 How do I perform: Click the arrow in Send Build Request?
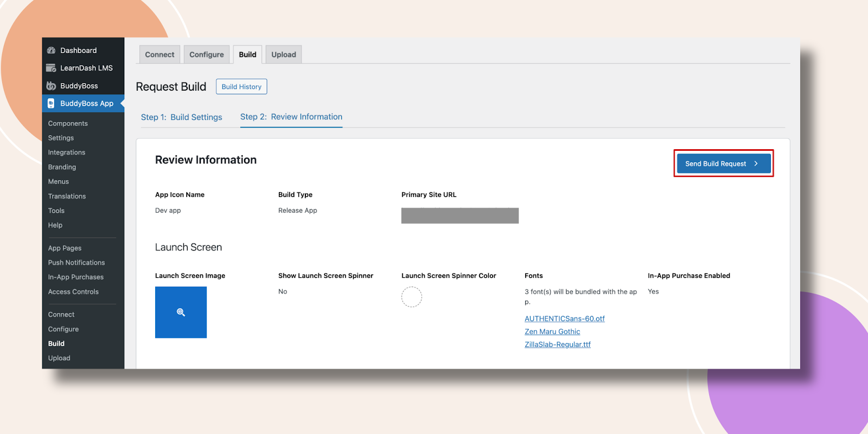[756, 163]
